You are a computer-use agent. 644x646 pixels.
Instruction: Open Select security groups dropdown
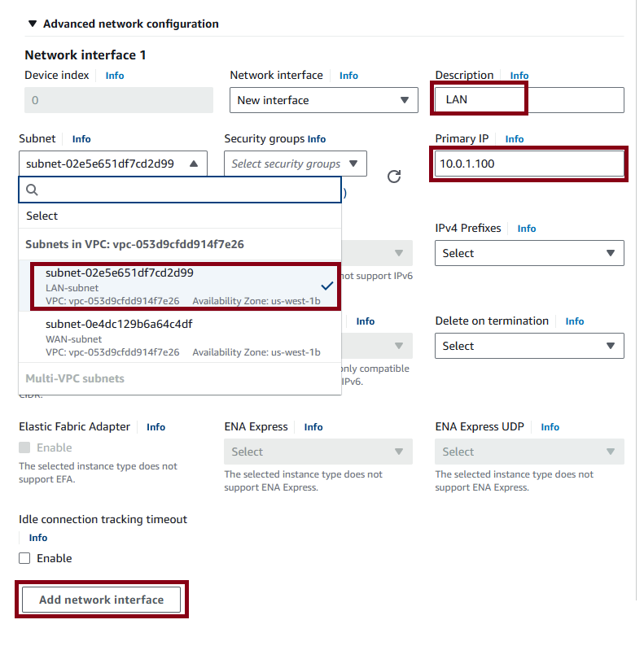[296, 164]
